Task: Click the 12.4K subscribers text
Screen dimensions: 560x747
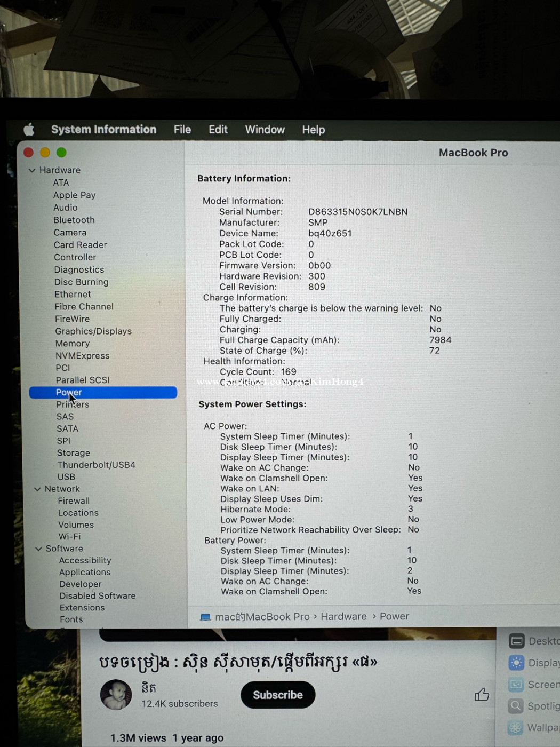Action: [180, 704]
